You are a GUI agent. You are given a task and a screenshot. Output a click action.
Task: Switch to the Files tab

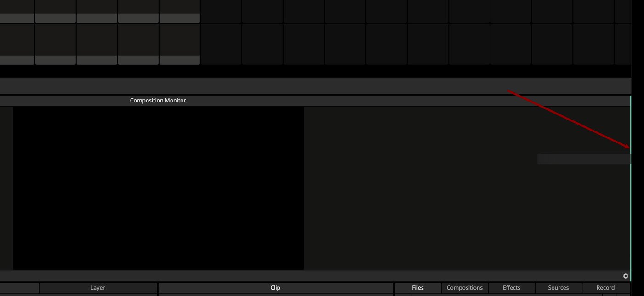417,288
